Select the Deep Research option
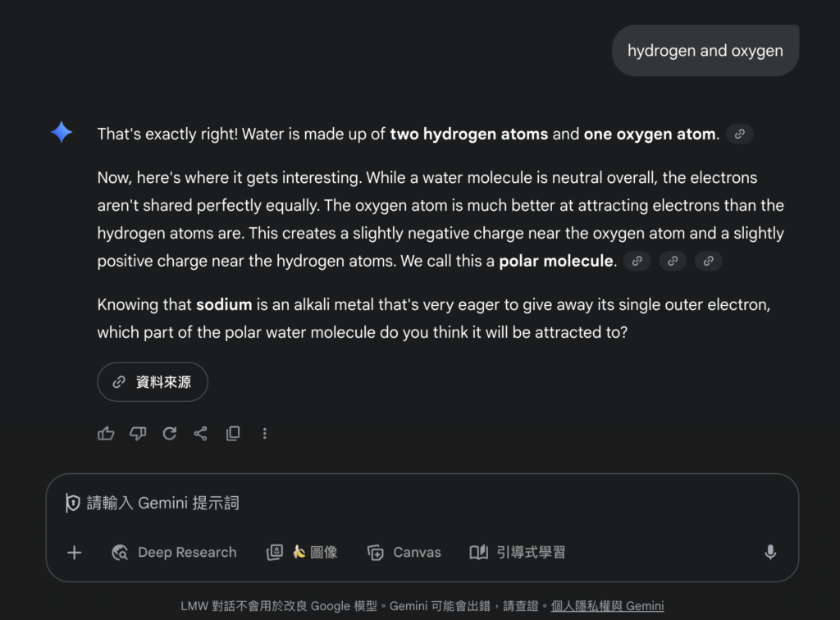 tap(174, 553)
